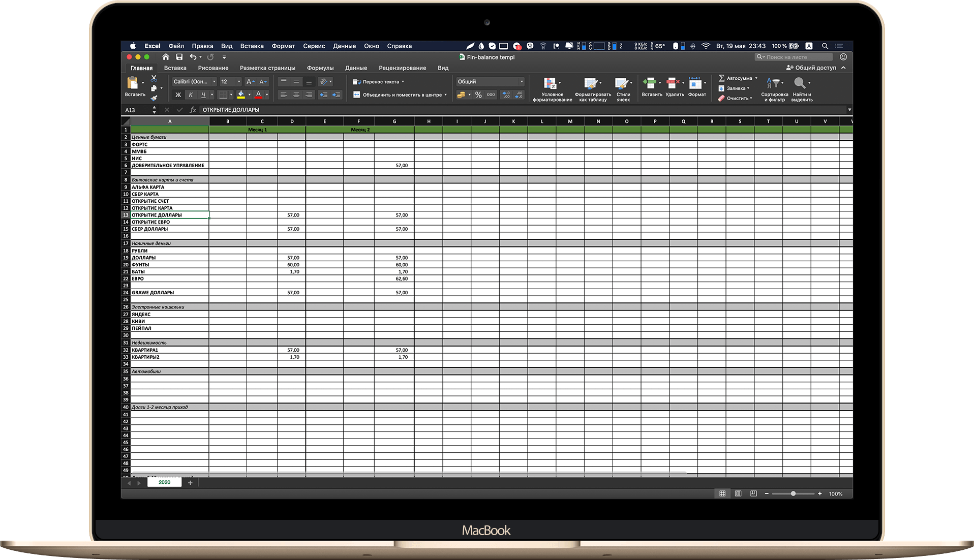This screenshot has width=974, height=560.
Task: Open the Файл menu in the menu bar
Action: point(176,46)
